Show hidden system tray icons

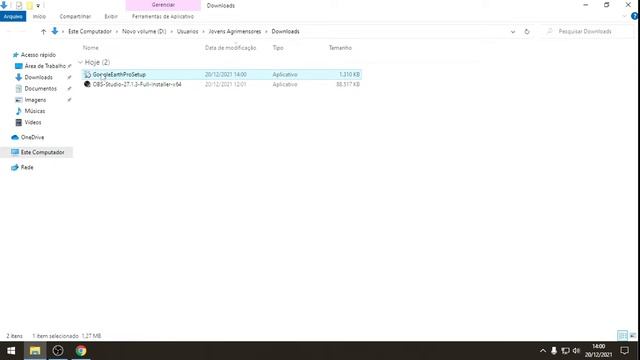(542, 351)
